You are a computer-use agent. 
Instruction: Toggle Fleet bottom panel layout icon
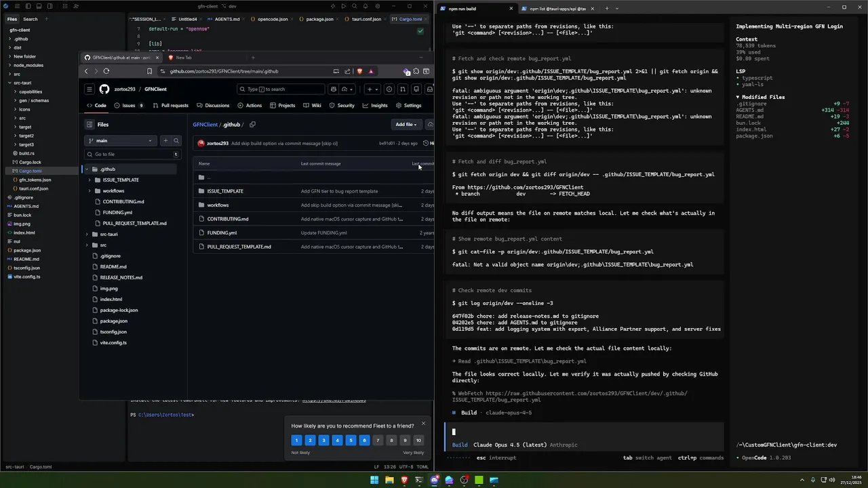coord(39,6)
